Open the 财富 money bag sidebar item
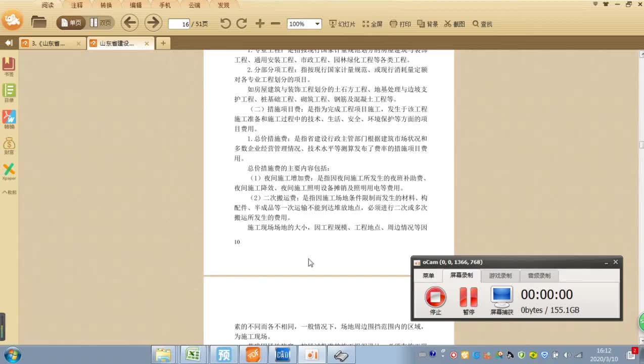 (x=9, y=146)
